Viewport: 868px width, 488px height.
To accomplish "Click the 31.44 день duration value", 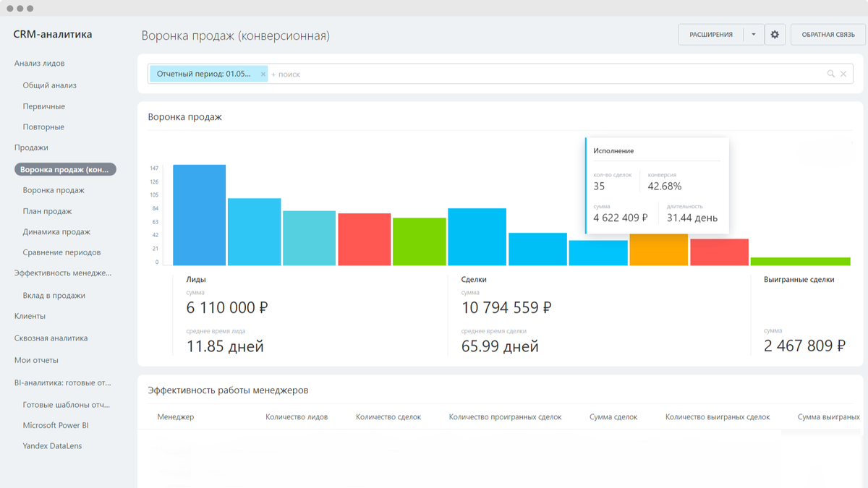I will pyautogui.click(x=692, y=218).
